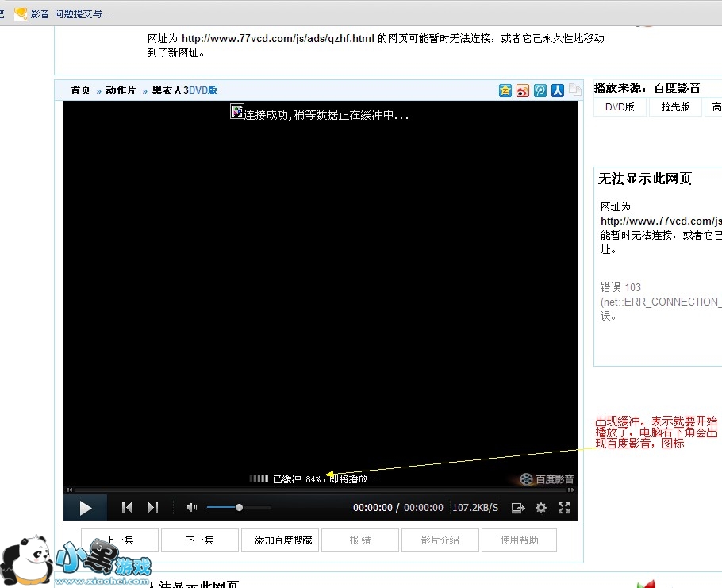
Task: Click the 添加百度搜藏 button
Action: click(283, 540)
